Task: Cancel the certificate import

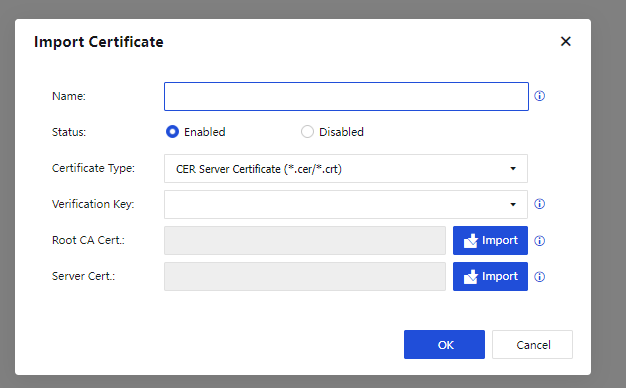Action: [x=533, y=344]
